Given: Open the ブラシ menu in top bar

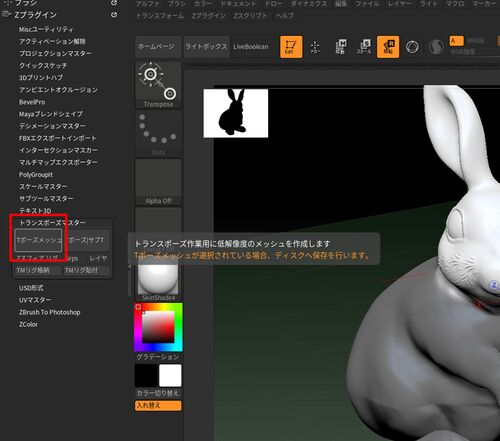Looking at the screenshot, I should (x=177, y=4).
